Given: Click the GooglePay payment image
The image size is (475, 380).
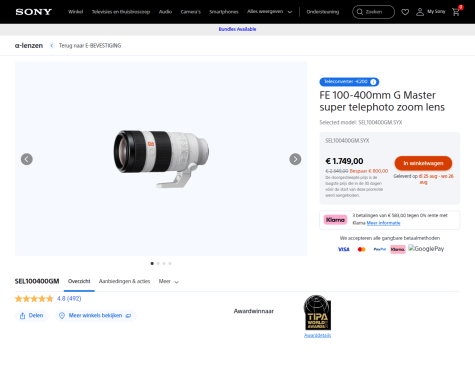Looking at the screenshot, I should point(426,249).
